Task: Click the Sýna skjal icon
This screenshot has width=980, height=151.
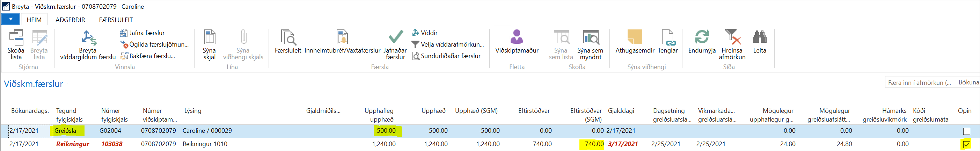Action: coord(209,38)
